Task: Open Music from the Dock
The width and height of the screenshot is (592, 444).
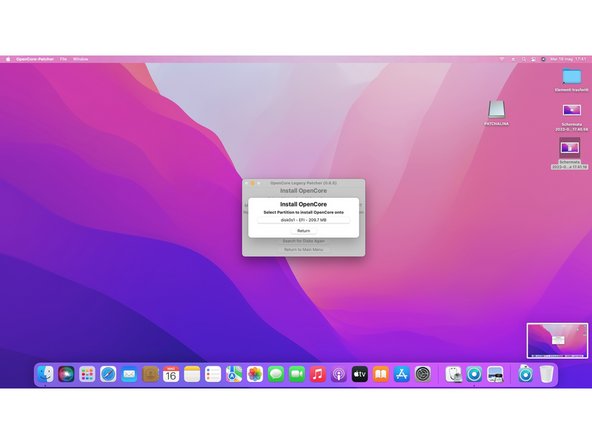Action: [318, 375]
